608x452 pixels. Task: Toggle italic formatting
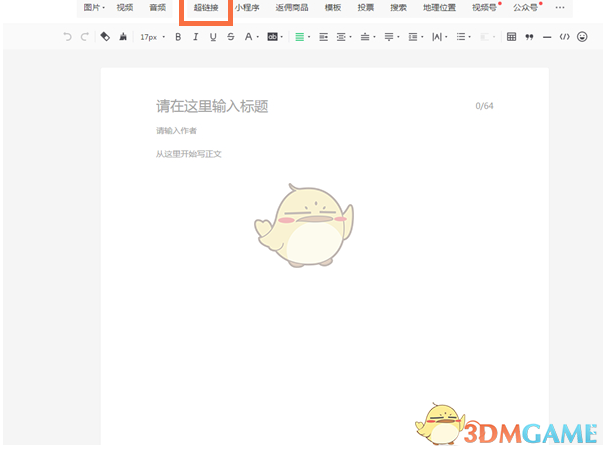(195, 37)
